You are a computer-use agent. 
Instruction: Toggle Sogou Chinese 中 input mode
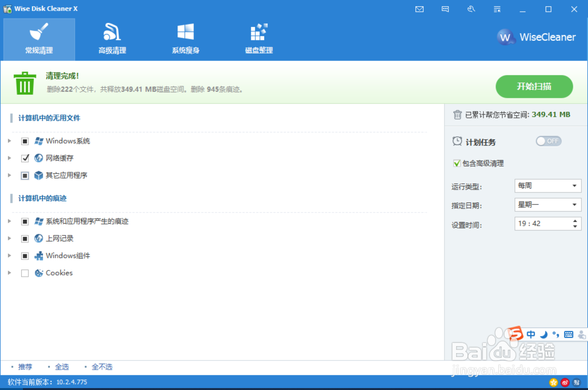(531, 335)
